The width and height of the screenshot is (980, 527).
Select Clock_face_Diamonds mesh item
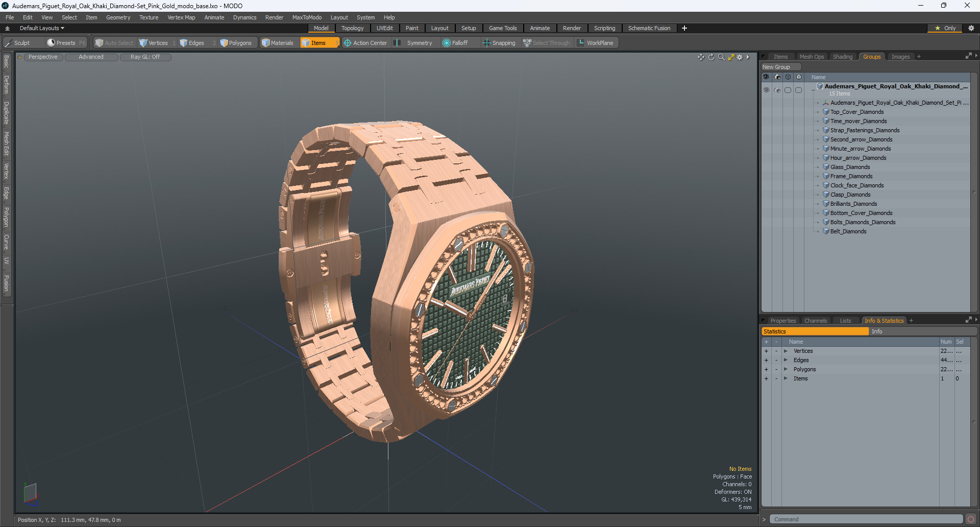[x=857, y=185]
